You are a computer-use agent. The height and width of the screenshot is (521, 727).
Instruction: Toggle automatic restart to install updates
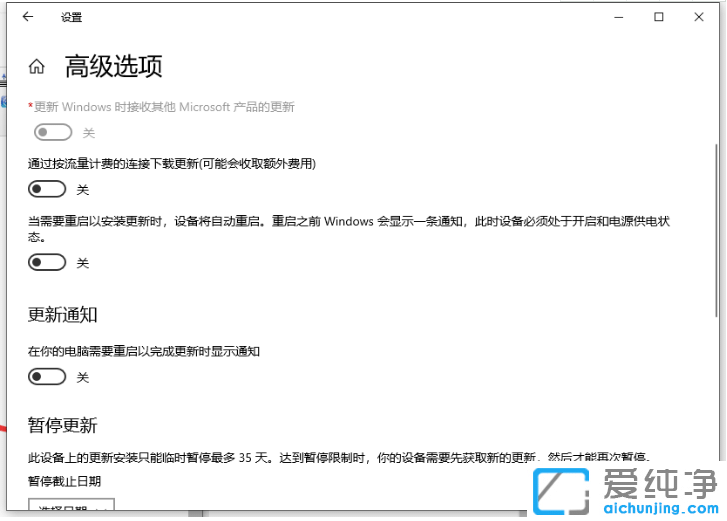pyautogui.click(x=47, y=262)
